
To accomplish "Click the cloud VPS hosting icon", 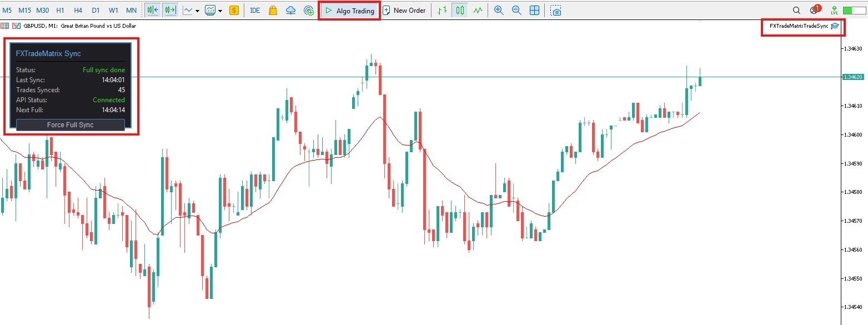I will point(290,11).
